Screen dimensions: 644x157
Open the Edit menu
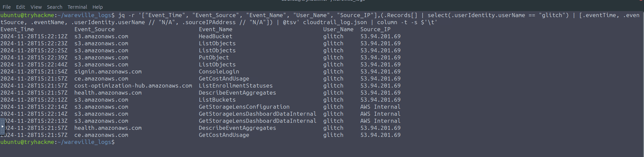(21, 7)
